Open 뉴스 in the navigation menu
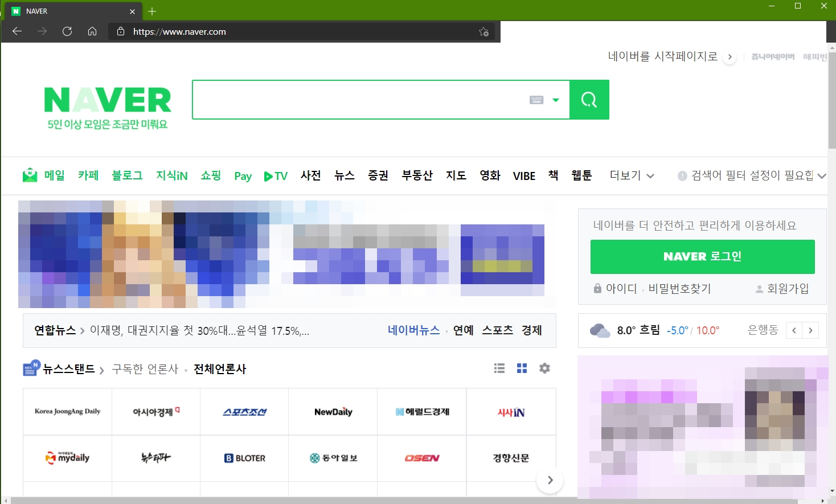The image size is (836, 504). pos(345,175)
